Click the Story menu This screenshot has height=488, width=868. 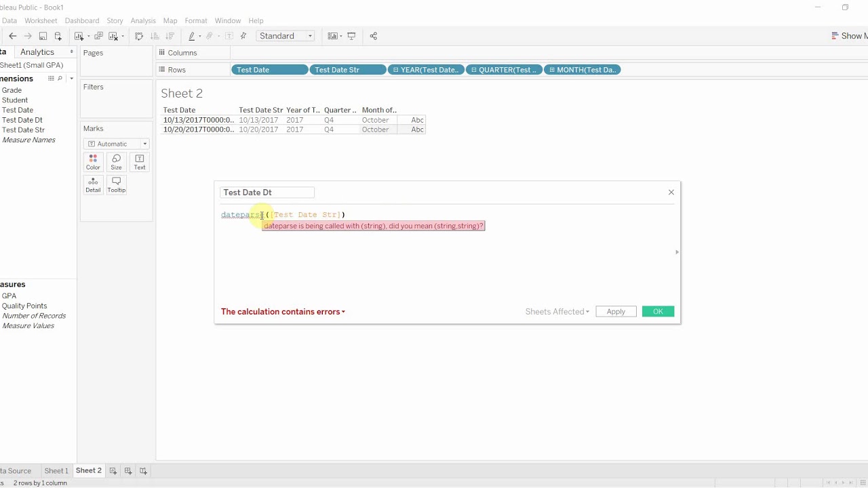tap(115, 21)
